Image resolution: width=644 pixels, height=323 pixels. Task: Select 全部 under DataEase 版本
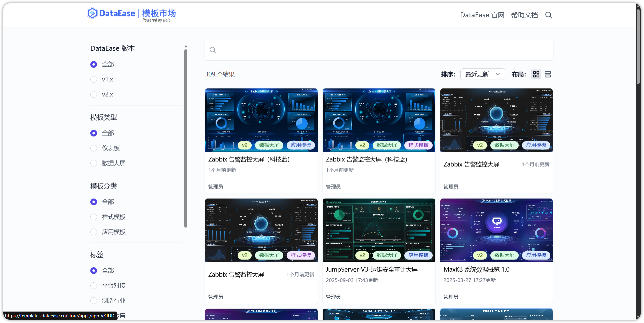point(94,64)
